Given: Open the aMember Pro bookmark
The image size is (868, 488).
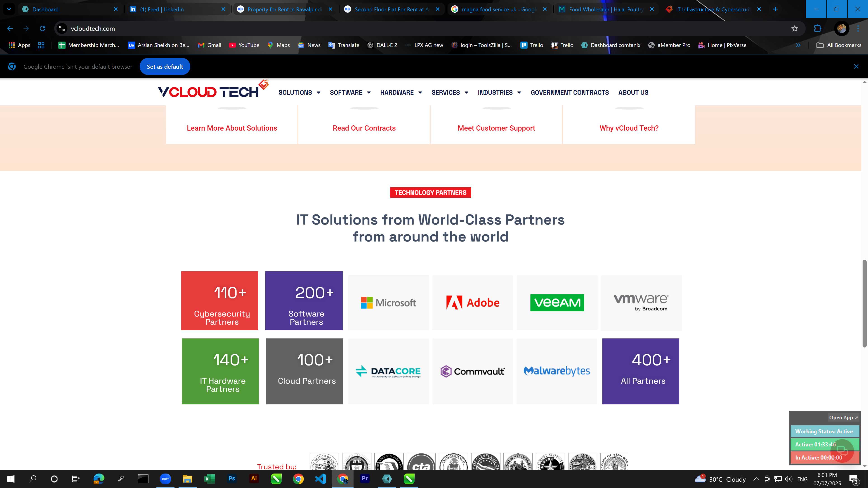Looking at the screenshot, I should click(x=669, y=45).
